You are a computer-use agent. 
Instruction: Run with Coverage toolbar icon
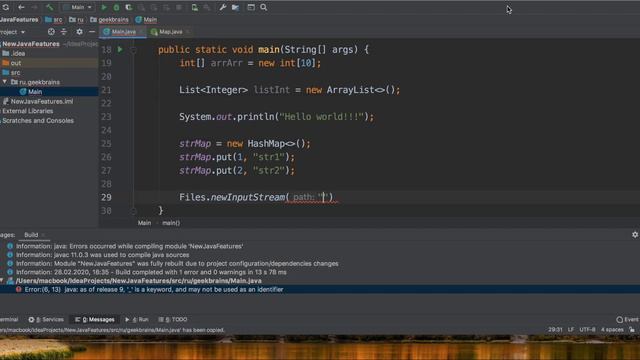(129, 7)
